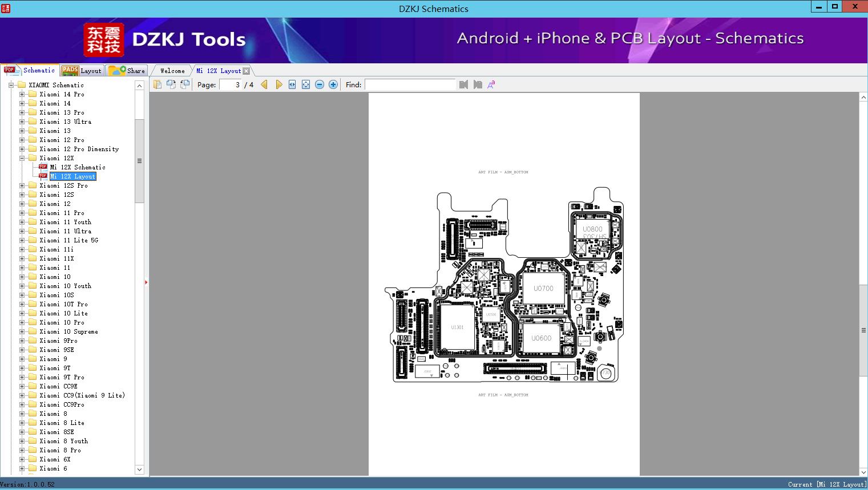Screen dimensions: 868x490
Task: Click the tree panel scroll-down arrow
Action: pyautogui.click(x=139, y=469)
